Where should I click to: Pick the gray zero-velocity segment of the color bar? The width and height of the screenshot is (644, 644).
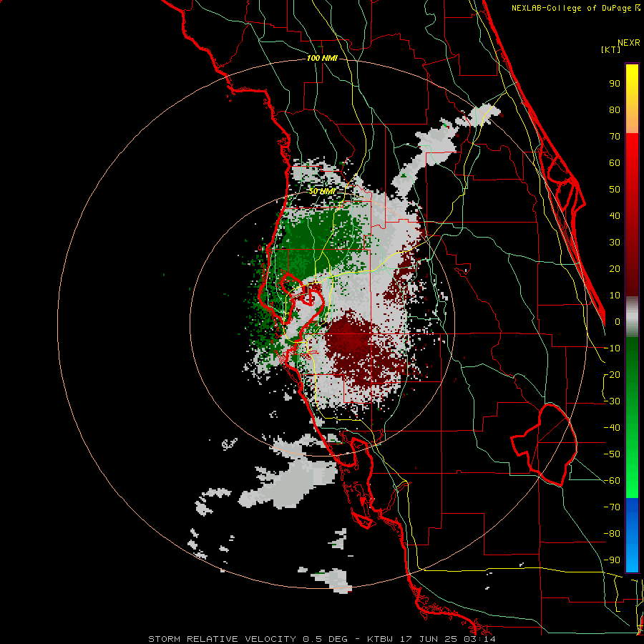pyautogui.click(x=632, y=316)
